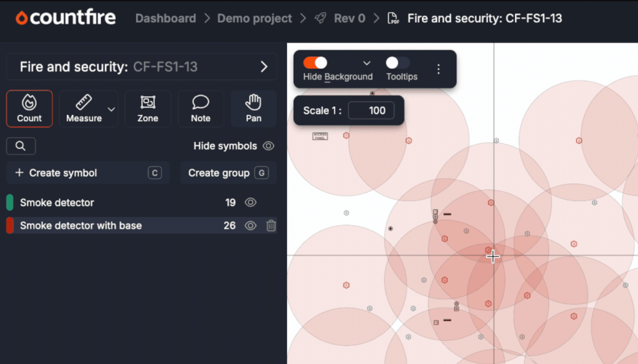Click the Hide symbols label
Image resolution: width=638 pixels, height=364 pixels.
click(x=225, y=146)
